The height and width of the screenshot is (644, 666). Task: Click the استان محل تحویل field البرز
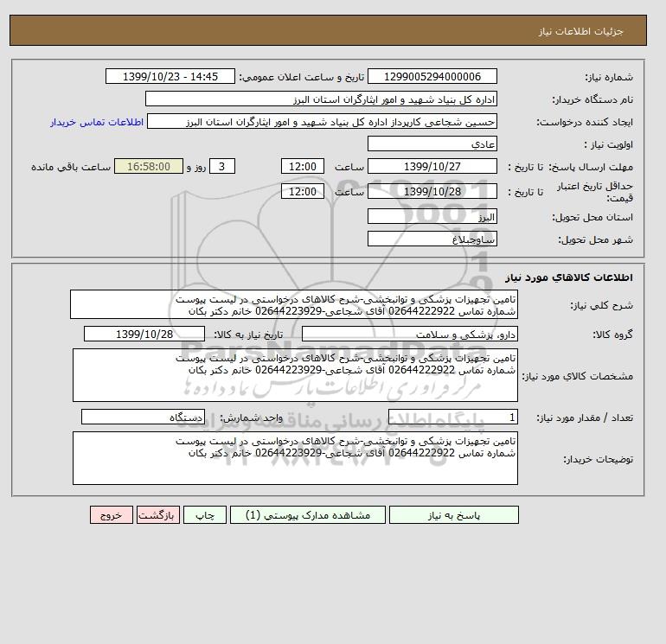pos(432,216)
